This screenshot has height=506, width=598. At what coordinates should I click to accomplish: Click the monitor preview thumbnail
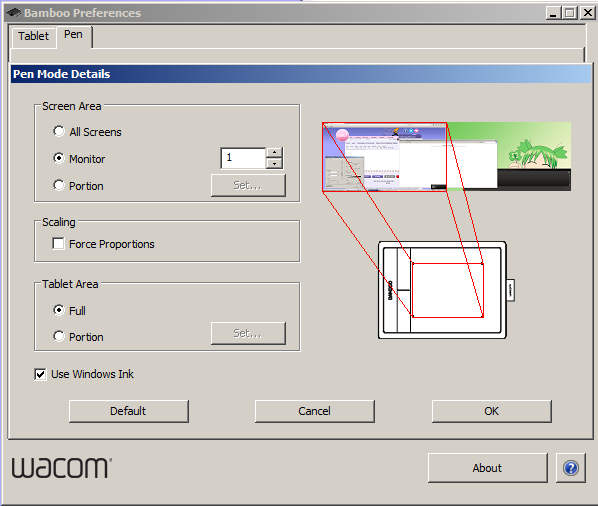tap(447, 156)
